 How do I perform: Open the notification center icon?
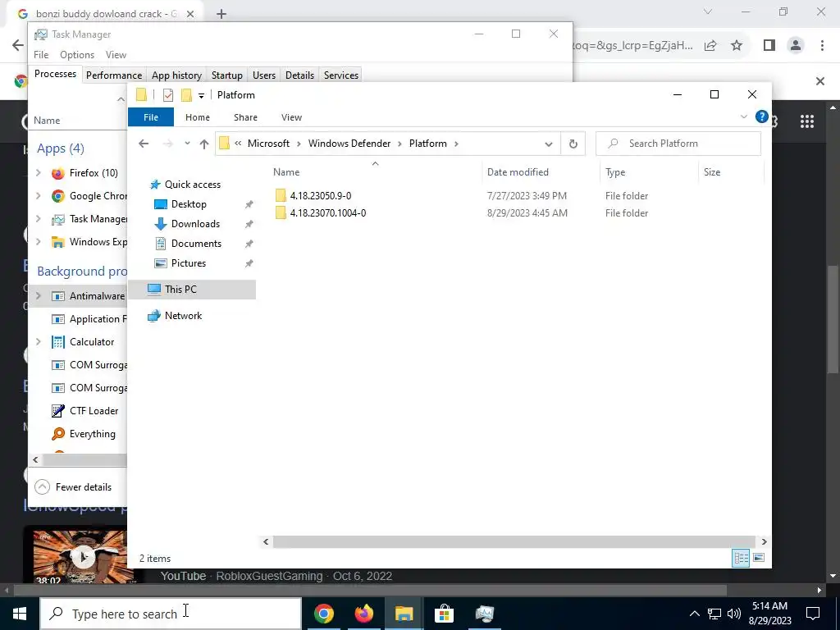click(x=813, y=614)
